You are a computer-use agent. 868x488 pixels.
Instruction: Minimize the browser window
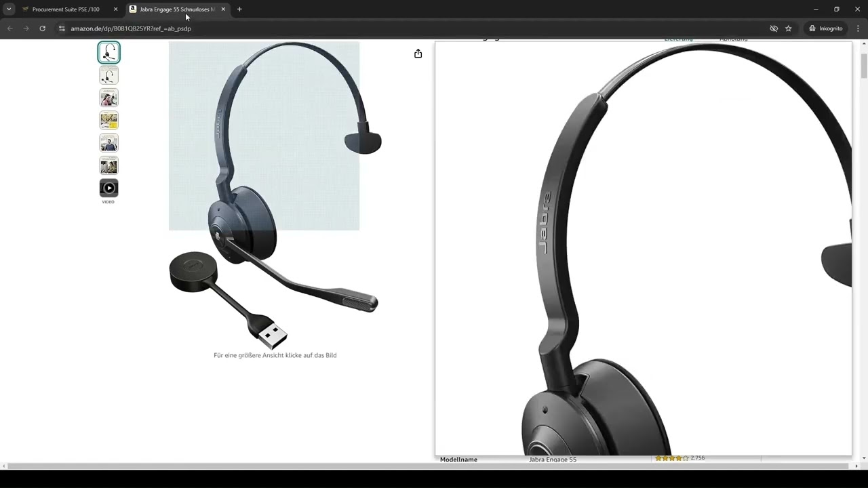coord(816,9)
